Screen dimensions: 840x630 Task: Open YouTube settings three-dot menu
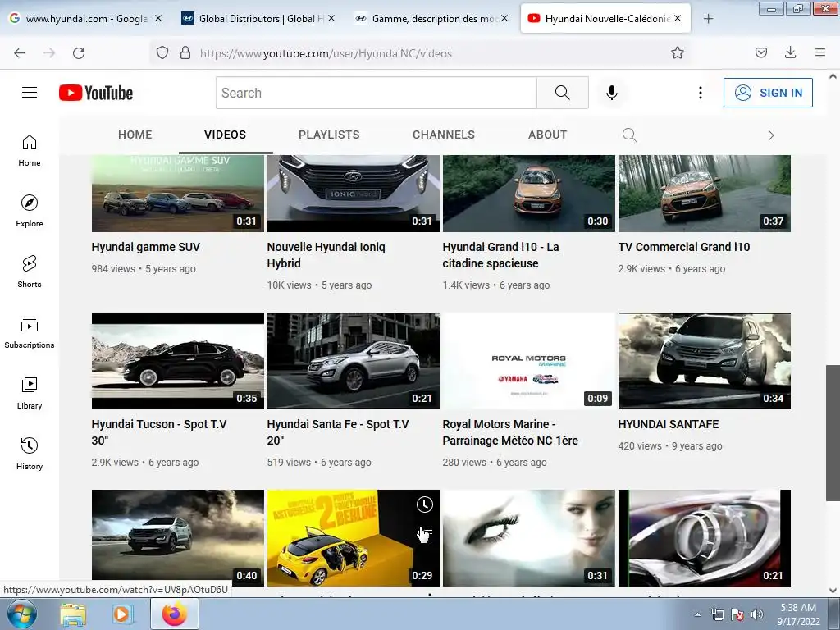[701, 93]
